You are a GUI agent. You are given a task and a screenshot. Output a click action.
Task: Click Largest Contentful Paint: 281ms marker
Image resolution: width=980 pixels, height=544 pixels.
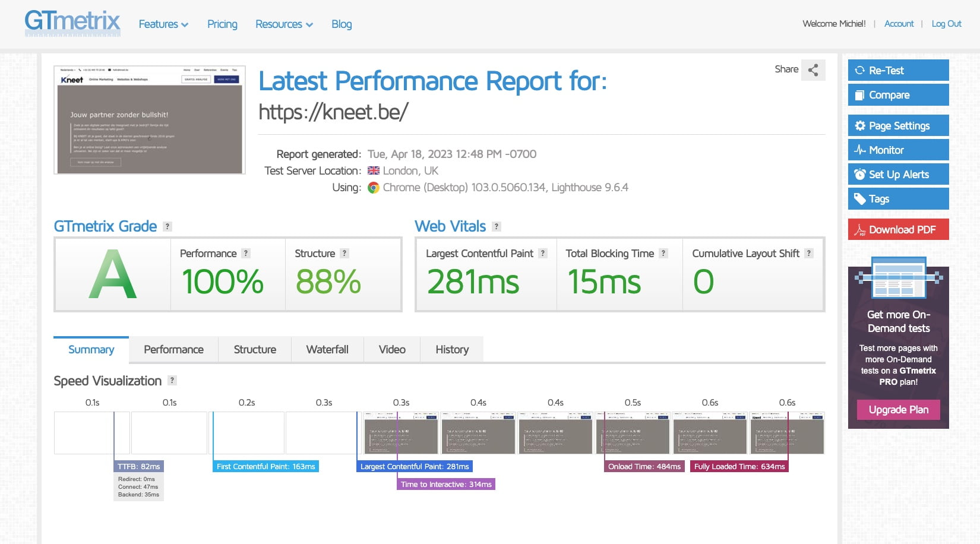(x=415, y=467)
